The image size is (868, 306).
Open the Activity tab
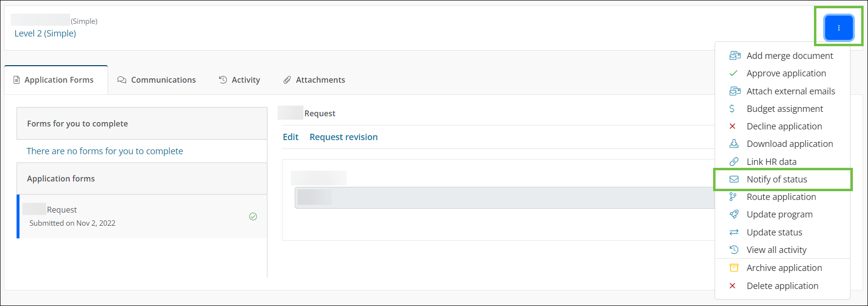point(240,80)
